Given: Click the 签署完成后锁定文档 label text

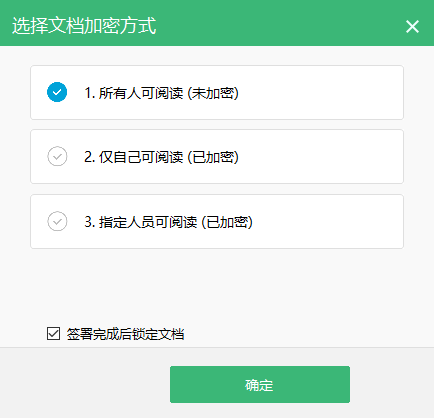Looking at the screenshot, I should point(125,334).
